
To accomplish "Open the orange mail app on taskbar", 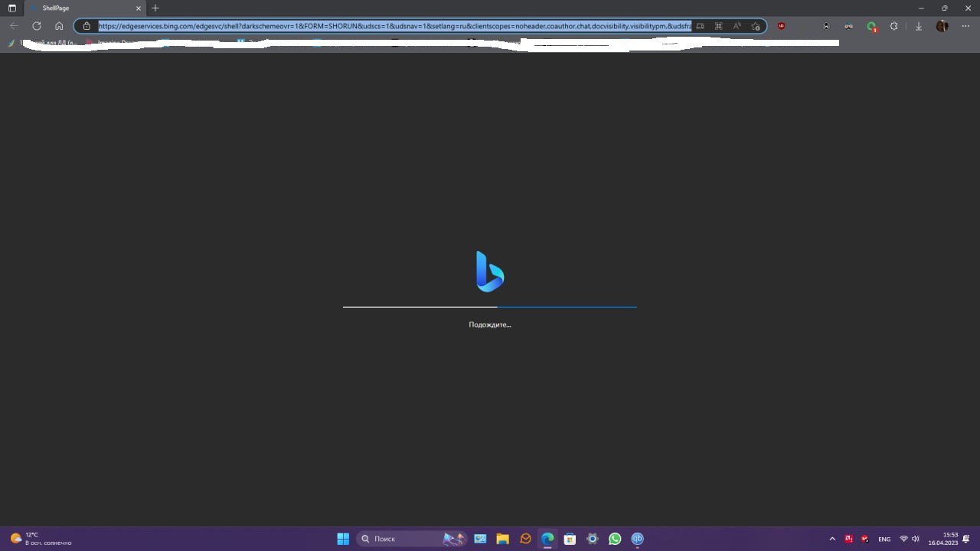I will [525, 539].
